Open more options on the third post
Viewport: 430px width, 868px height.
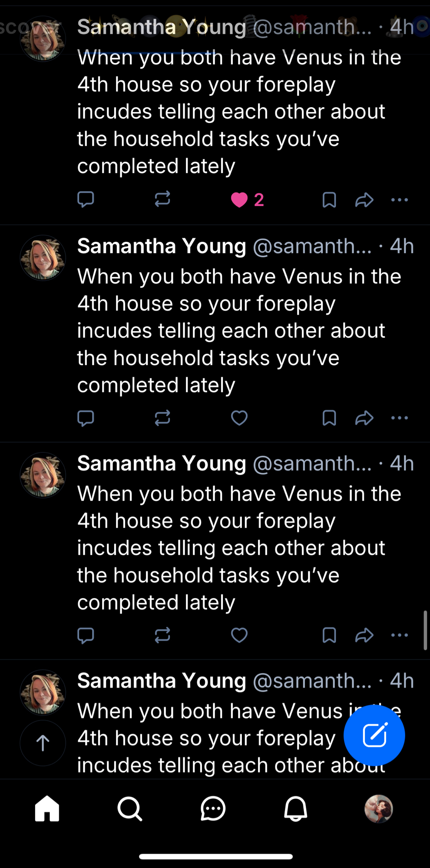[x=400, y=635]
